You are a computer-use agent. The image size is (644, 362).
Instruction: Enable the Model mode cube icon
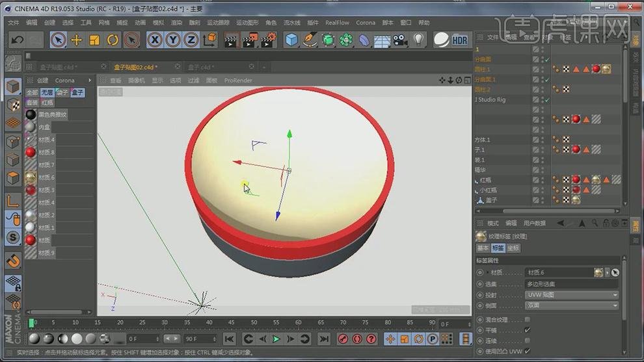click(13, 86)
